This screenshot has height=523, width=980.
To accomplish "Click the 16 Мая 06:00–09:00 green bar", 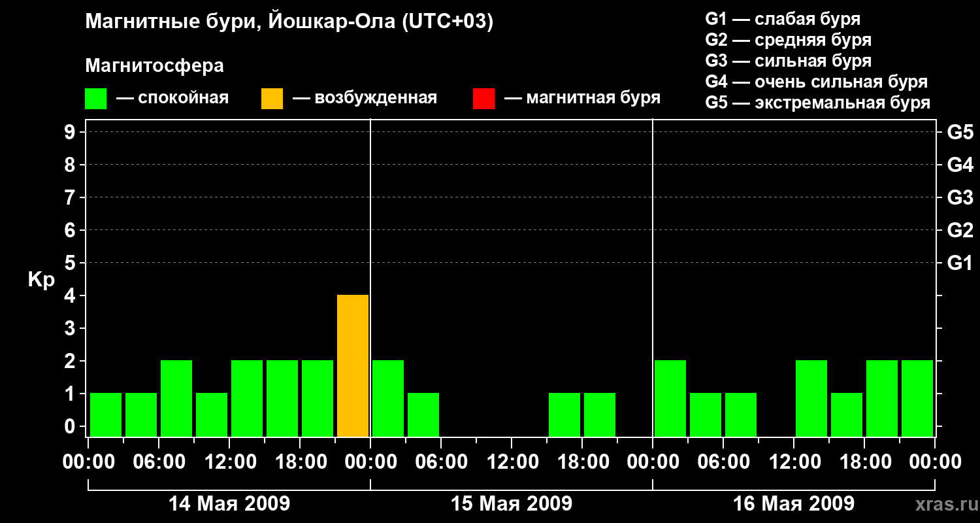I will click(x=741, y=414).
